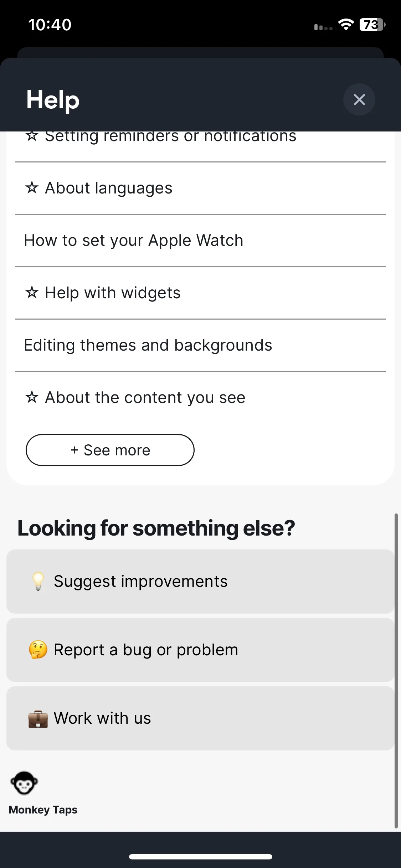Tap the battery indicator in status bar
Viewport: 401px width, 868px height.
[x=372, y=25]
